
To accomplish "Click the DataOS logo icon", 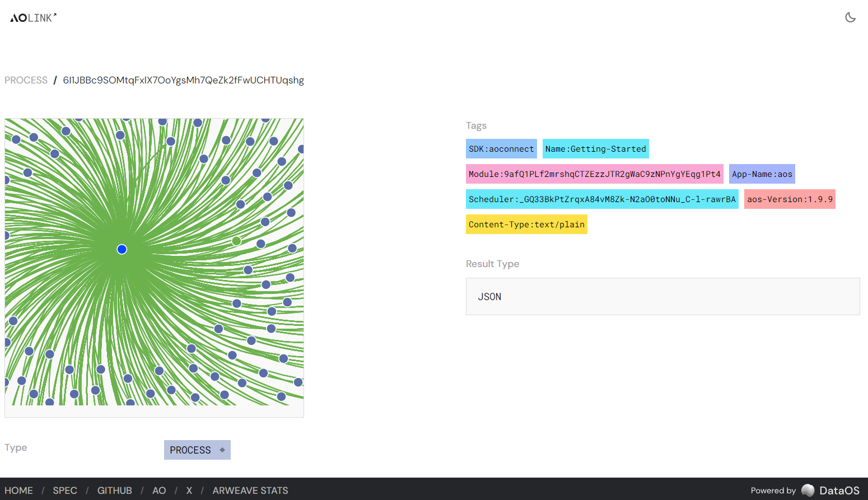I will [808, 490].
